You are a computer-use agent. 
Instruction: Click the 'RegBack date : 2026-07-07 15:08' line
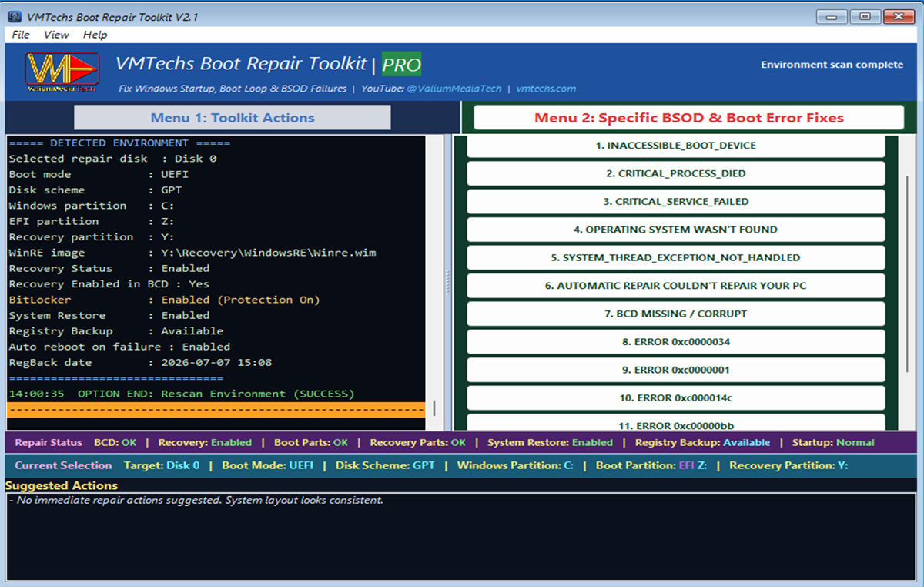coord(140,362)
